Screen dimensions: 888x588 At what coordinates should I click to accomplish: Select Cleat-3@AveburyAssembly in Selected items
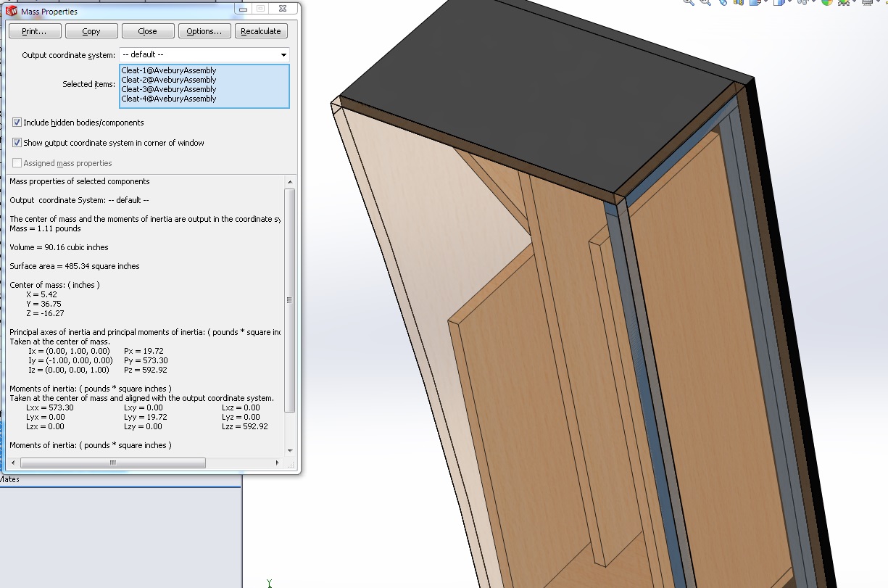tap(169, 89)
